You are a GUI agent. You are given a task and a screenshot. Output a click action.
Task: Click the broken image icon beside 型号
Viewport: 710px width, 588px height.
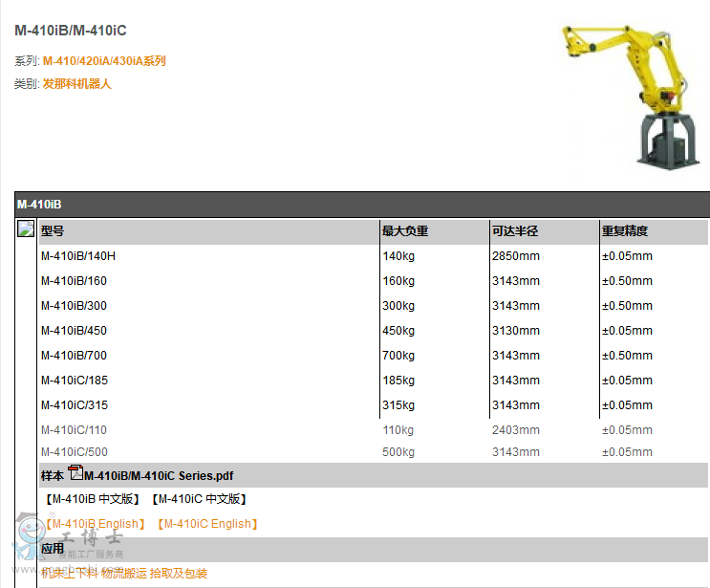point(27,229)
